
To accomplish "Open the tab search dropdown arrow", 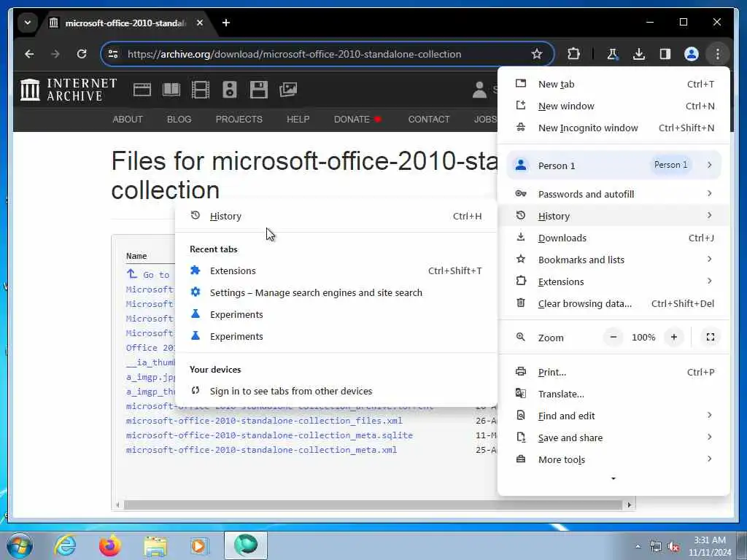I will click(28, 23).
